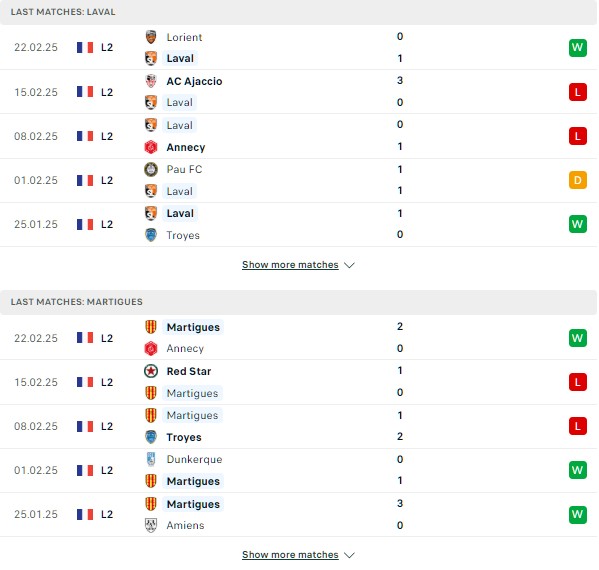Click the score 3 for AC Ajaccio
The width and height of the screenshot is (599, 570).
400,81
